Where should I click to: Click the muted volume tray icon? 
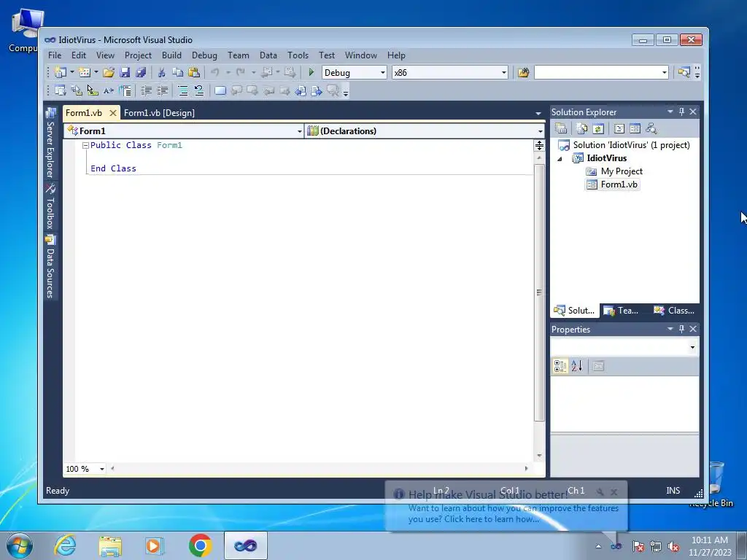[x=673, y=546]
